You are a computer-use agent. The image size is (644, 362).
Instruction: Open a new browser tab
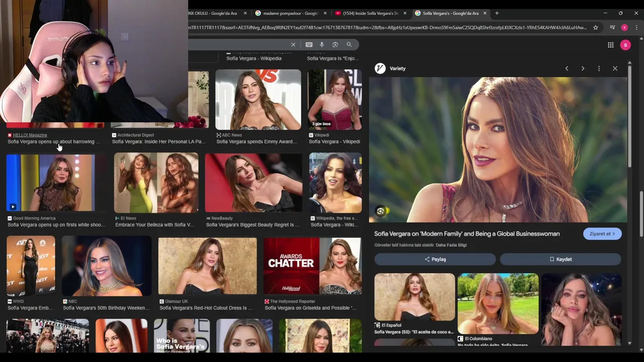497,13
